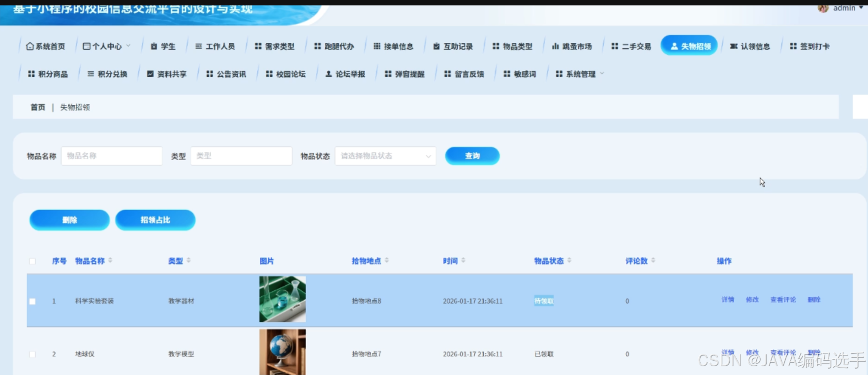Screen dimensions: 868x375
Task: Navigate to 二手交易
Action: tap(631, 46)
